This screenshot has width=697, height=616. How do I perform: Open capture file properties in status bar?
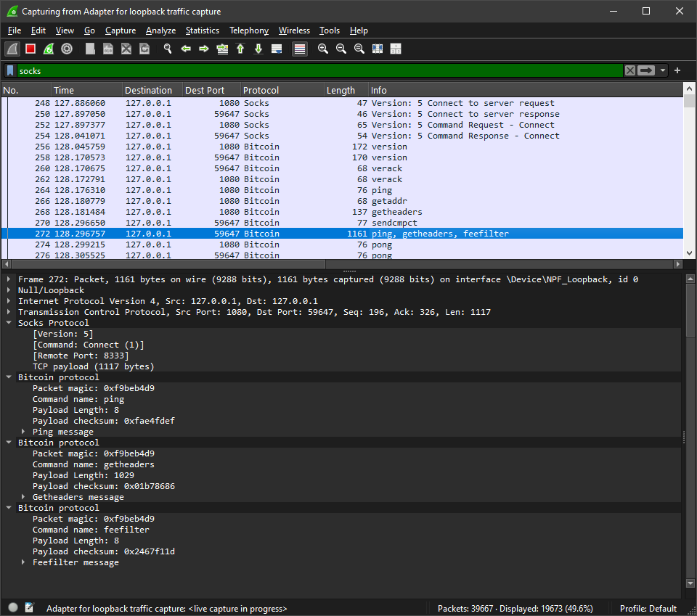[x=29, y=607]
